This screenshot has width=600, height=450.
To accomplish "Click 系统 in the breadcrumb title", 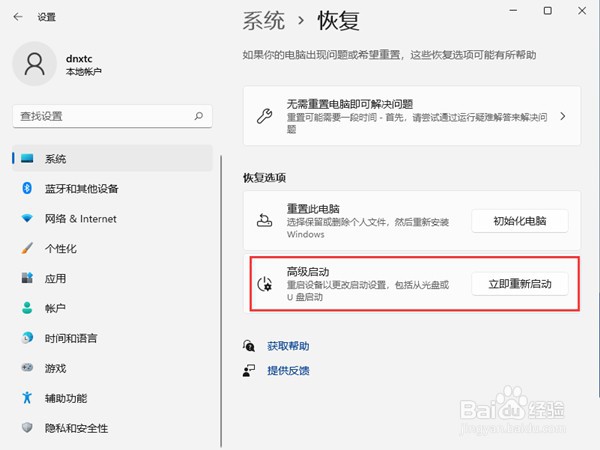I will pyautogui.click(x=264, y=21).
